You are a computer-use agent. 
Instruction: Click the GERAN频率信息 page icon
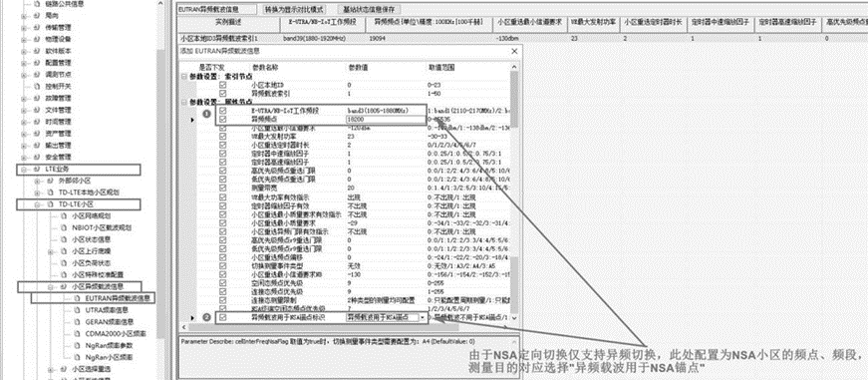77,321
